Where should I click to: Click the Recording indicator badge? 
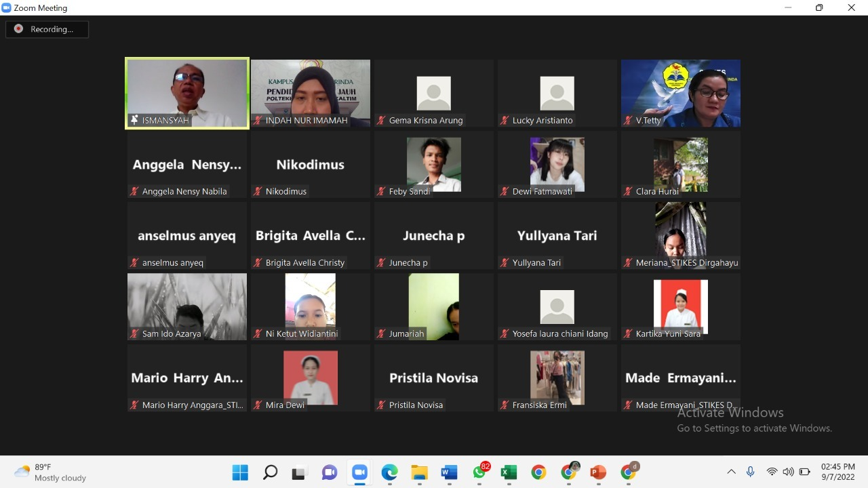[x=47, y=29]
